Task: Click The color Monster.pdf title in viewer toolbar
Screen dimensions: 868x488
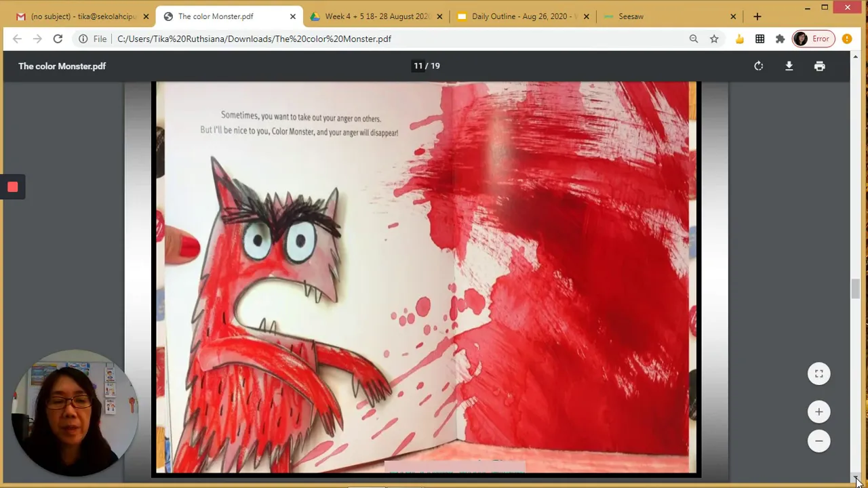Action: [62, 66]
